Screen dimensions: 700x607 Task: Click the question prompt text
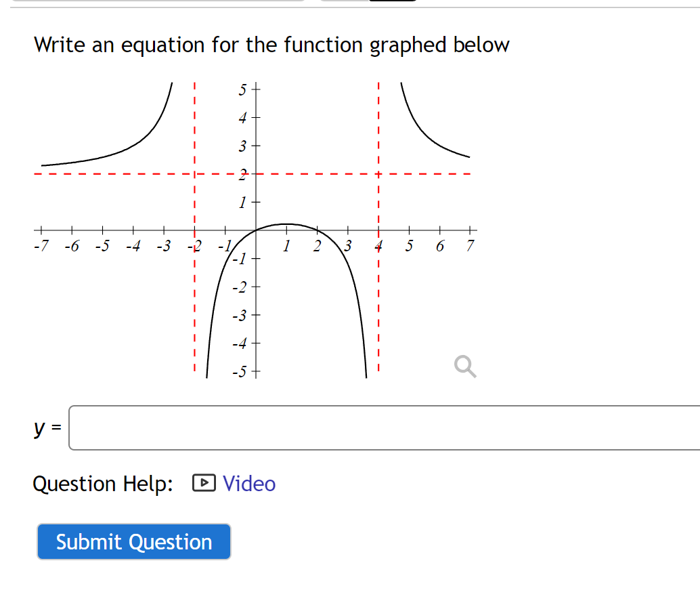(x=271, y=45)
